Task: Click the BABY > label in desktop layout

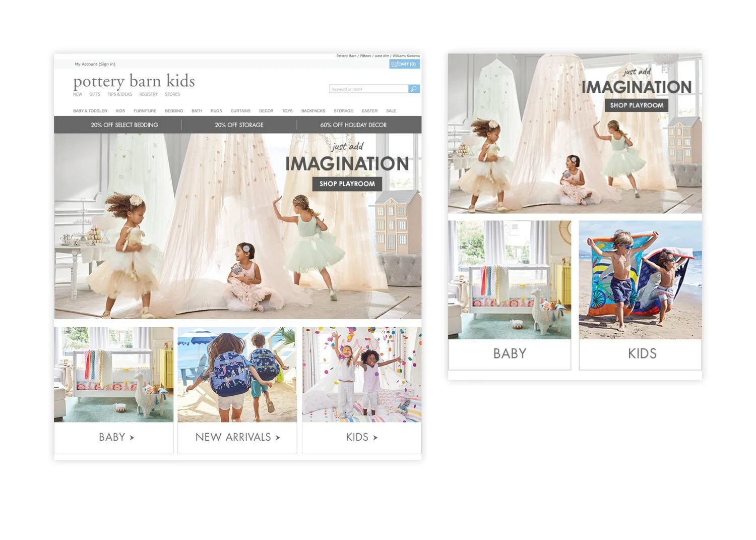Action: click(x=116, y=438)
